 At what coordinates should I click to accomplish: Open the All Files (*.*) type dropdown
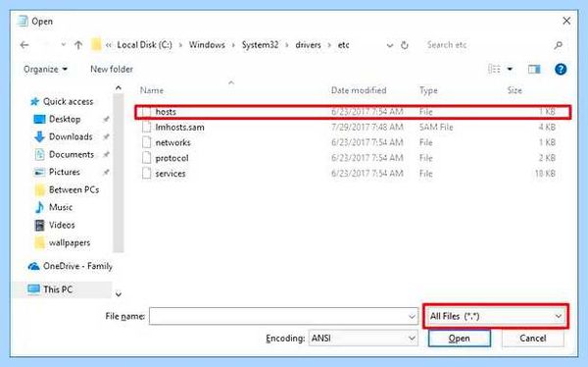click(495, 316)
